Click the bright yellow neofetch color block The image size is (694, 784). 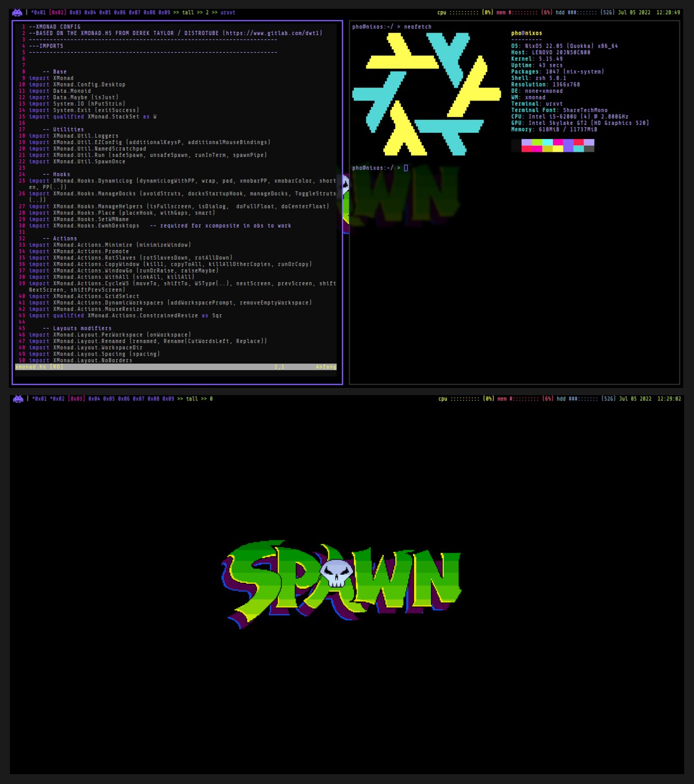pos(558,149)
